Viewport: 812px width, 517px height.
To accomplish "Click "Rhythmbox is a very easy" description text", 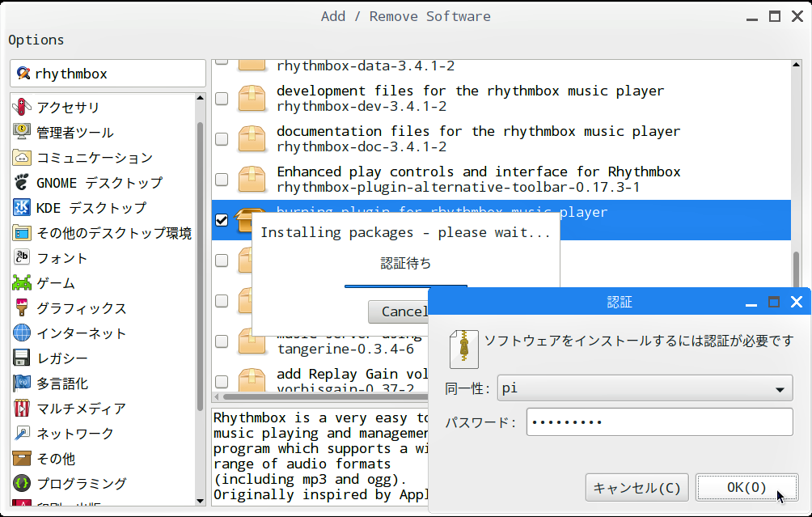I will pyautogui.click(x=319, y=417).
